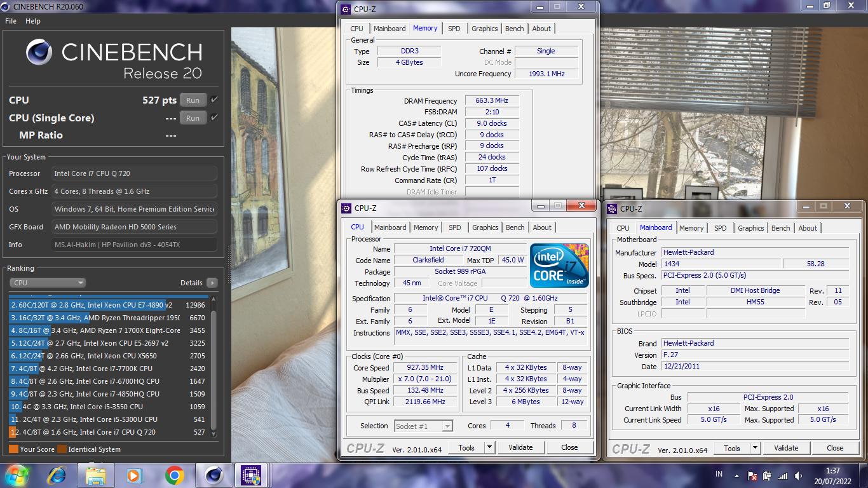This screenshot has height=488, width=868.
Task: Select the Core i7 Q 720 ranking row
Action: [108, 432]
